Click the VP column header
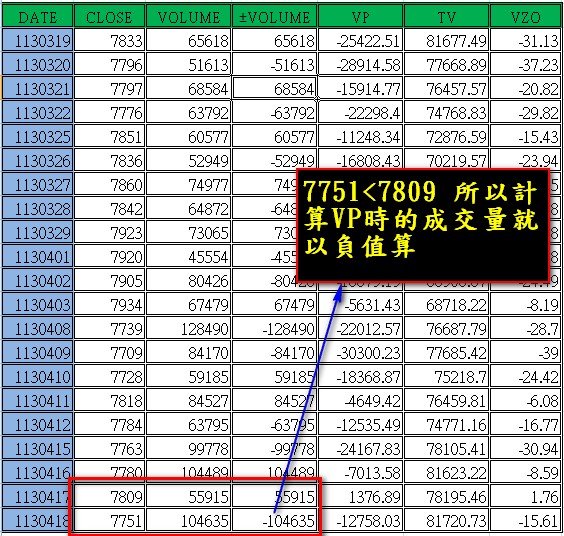 (x=360, y=16)
